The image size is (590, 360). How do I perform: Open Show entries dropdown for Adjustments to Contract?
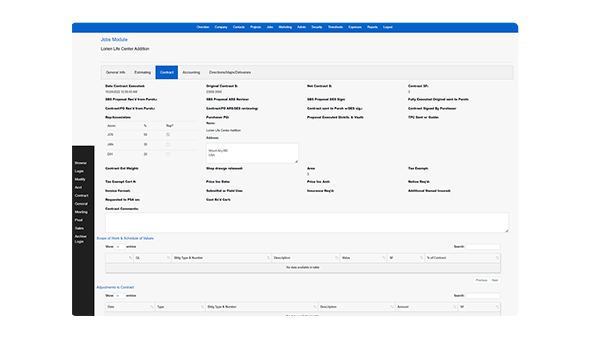point(120,296)
